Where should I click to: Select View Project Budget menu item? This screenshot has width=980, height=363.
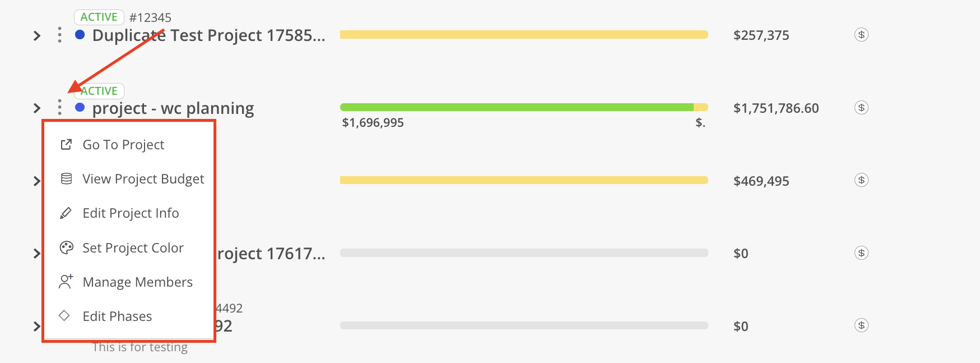click(143, 179)
